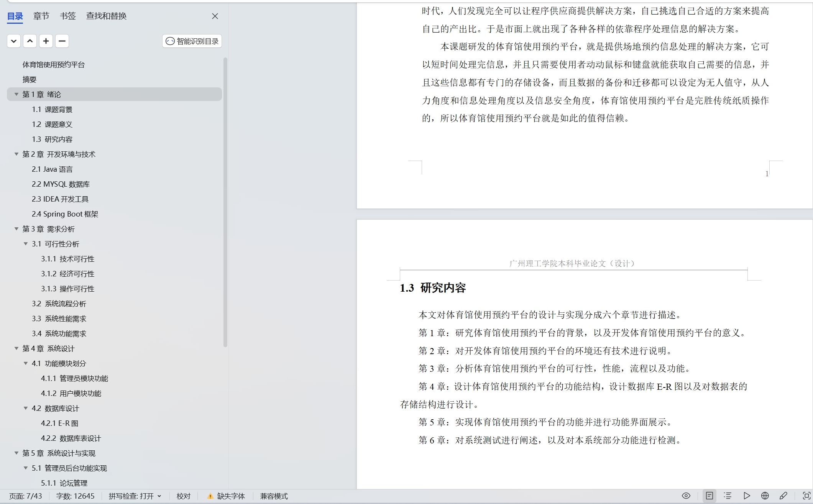Click the plus (promote level) icon
813x504 pixels.
(x=46, y=41)
